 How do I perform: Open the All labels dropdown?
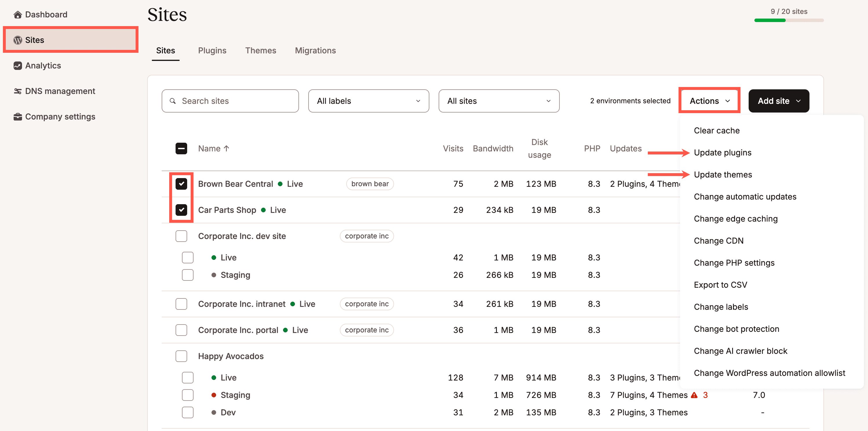[x=369, y=101]
